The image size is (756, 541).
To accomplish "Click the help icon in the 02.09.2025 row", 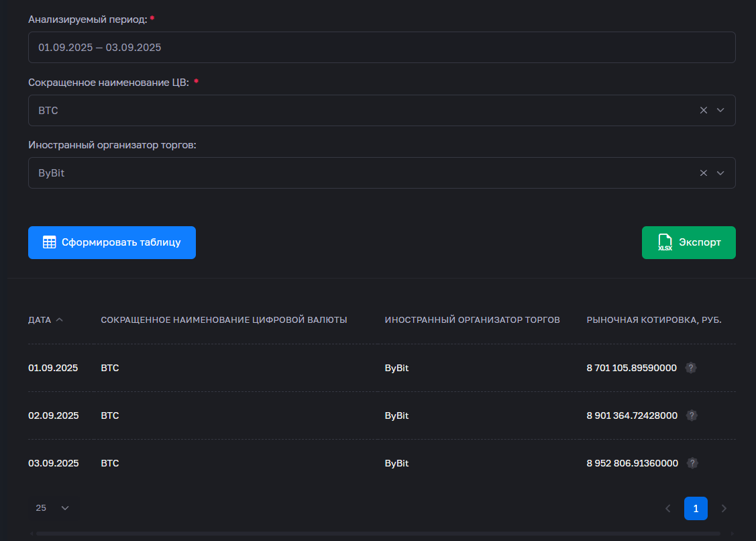I will [x=692, y=415].
